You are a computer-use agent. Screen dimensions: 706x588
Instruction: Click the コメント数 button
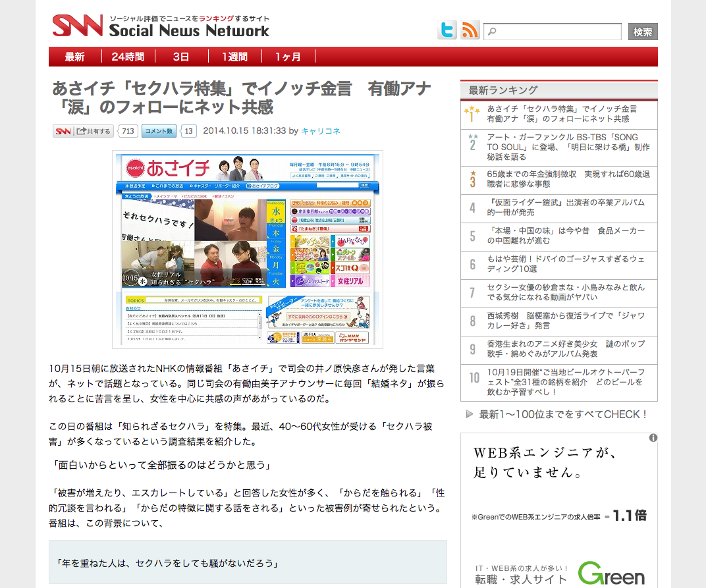159,131
